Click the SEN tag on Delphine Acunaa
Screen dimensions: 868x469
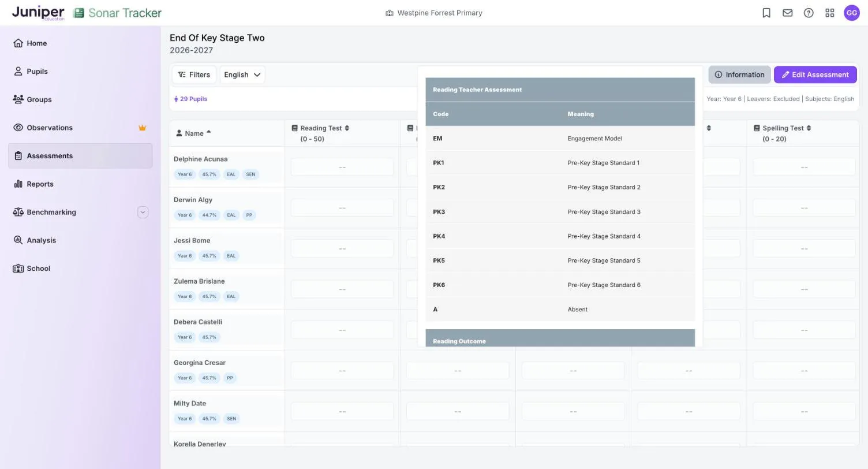tap(250, 174)
